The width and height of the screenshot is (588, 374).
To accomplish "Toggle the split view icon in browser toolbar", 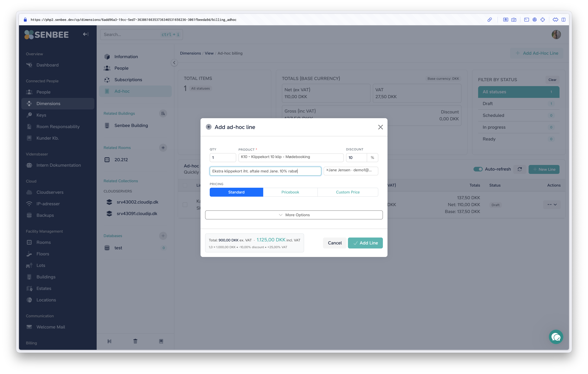I will pos(563,20).
